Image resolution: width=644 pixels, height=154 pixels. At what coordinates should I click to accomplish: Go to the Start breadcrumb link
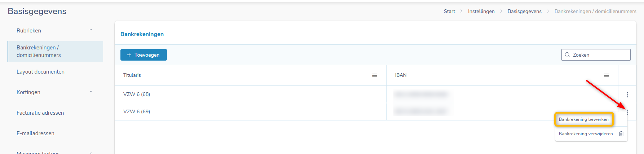click(x=449, y=11)
